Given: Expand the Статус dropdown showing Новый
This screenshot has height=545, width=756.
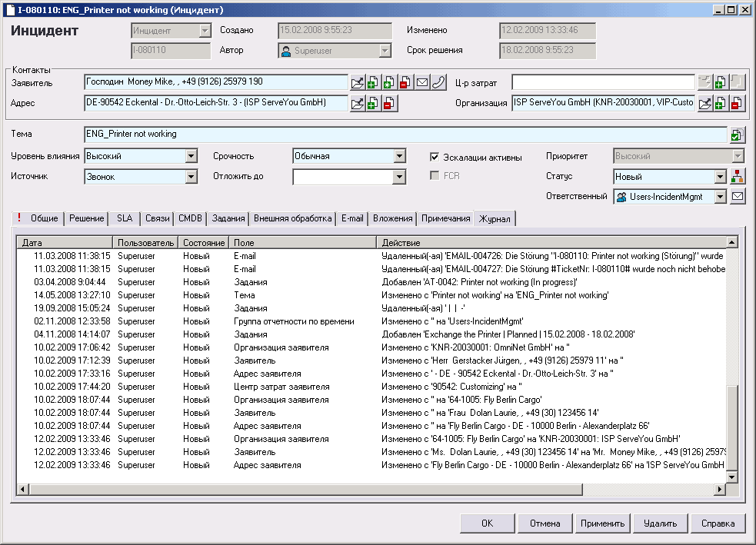Looking at the screenshot, I should [721, 177].
